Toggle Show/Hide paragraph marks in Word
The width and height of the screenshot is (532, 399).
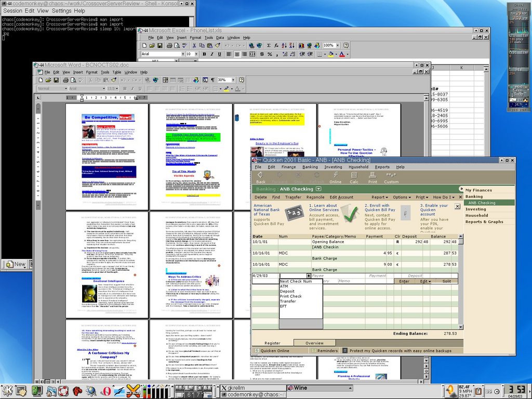(212, 81)
